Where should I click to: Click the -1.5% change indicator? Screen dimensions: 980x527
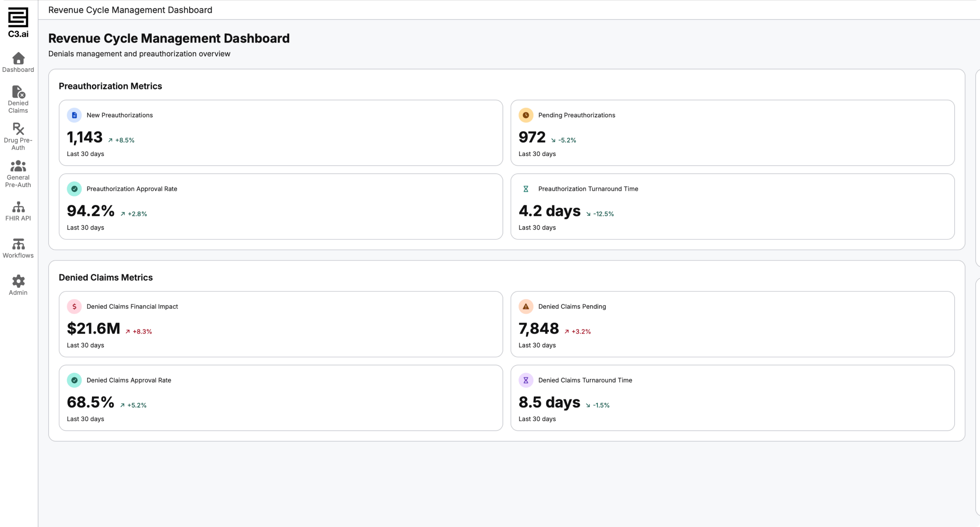click(x=601, y=405)
